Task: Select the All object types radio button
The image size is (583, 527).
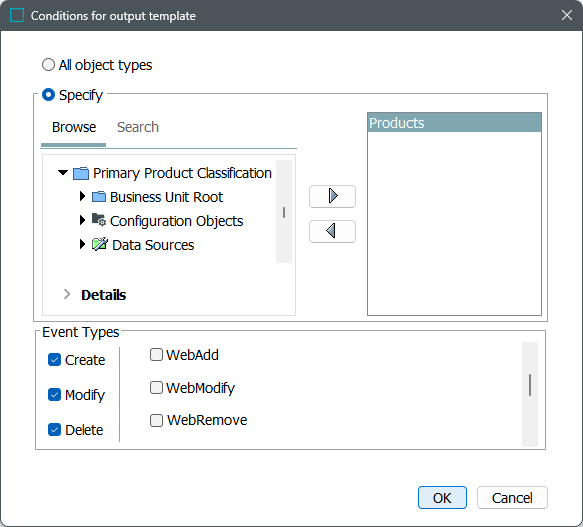Action: pyautogui.click(x=48, y=65)
